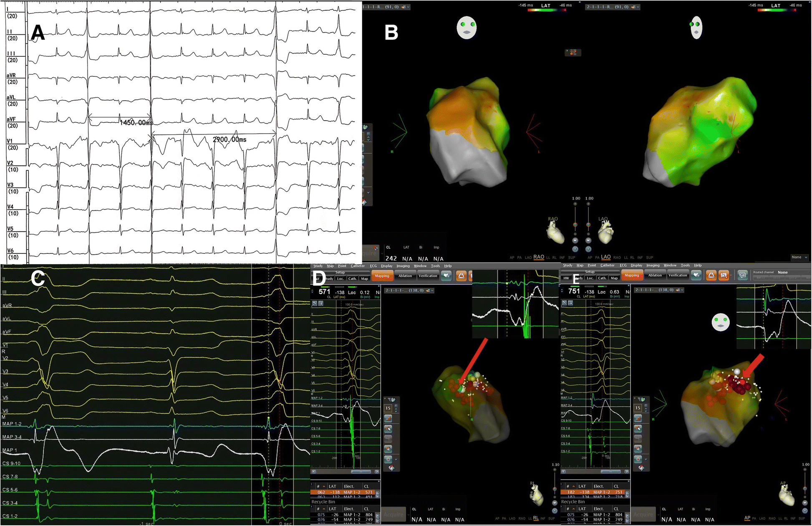Select AP view in panel E view bar
The height and width of the screenshot is (526, 812).
747,518
